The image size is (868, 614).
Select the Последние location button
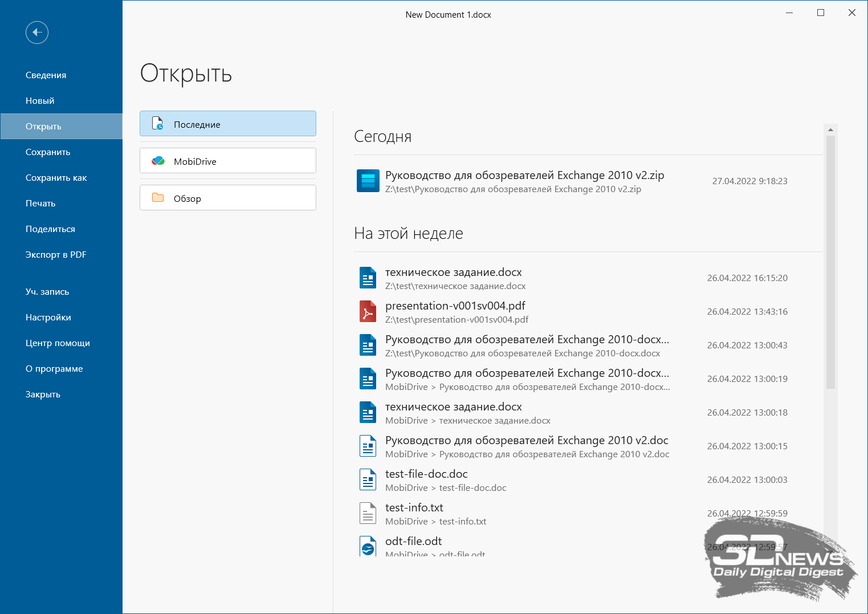(x=228, y=124)
